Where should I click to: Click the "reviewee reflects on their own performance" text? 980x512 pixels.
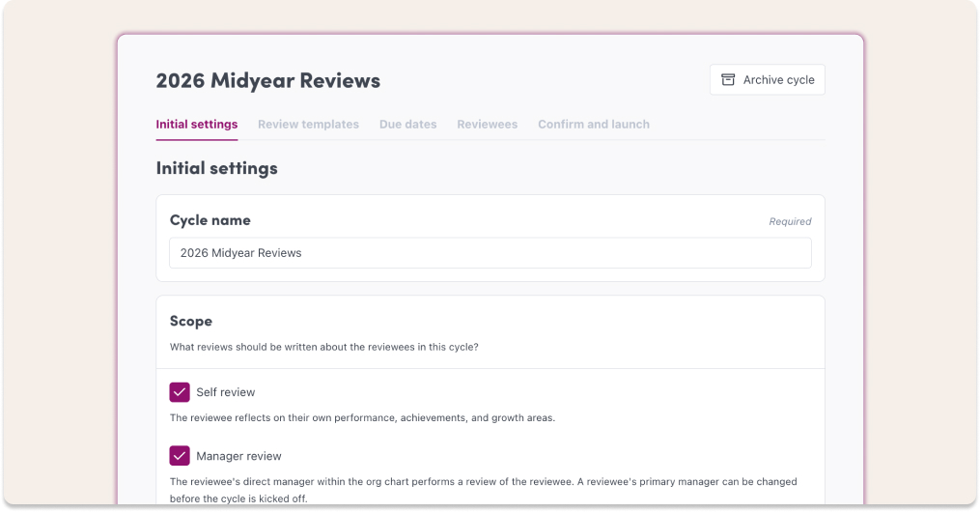(362, 417)
